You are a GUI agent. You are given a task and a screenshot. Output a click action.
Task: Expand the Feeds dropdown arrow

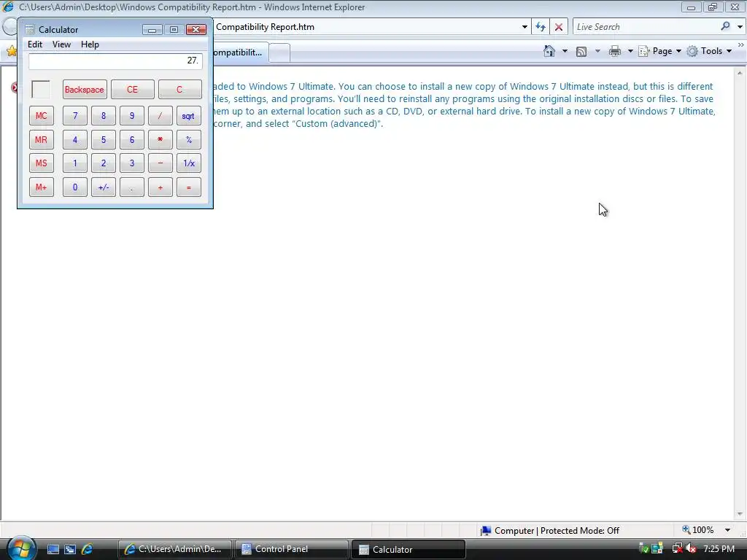(x=597, y=51)
